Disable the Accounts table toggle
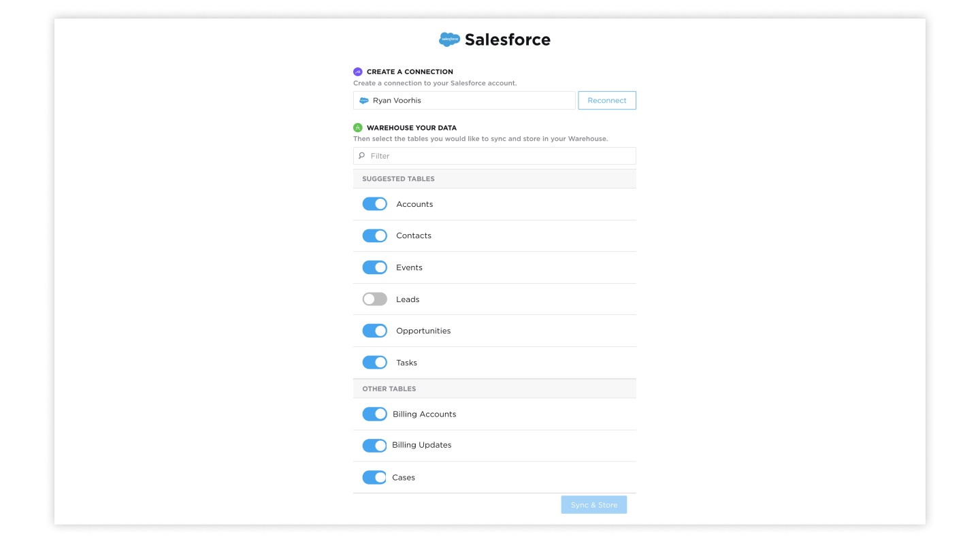 pyautogui.click(x=374, y=204)
